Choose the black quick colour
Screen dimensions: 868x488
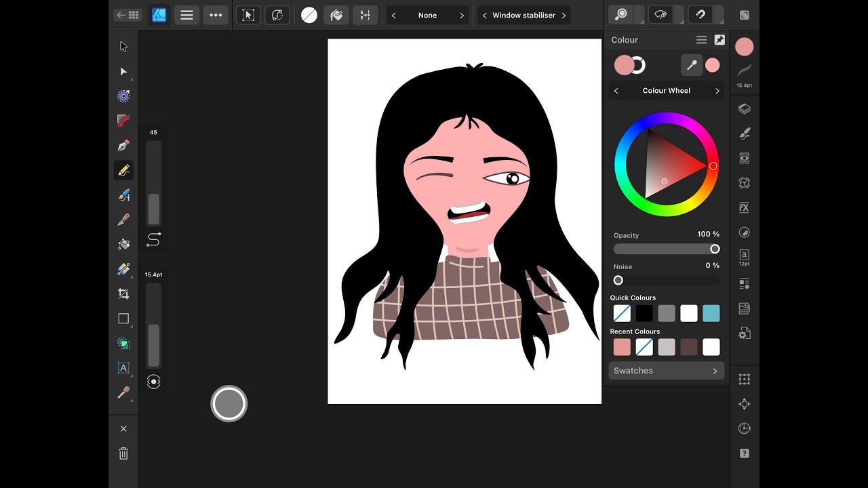tap(644, 313)
